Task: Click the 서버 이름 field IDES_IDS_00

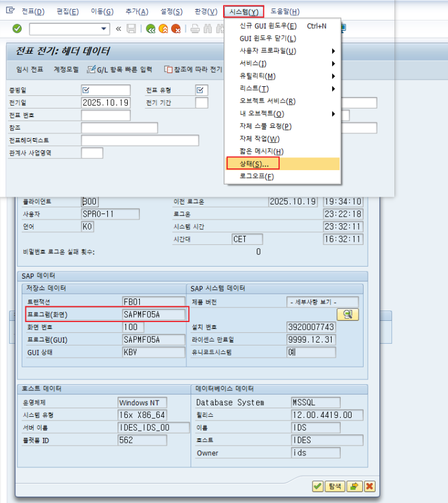Action: click(x=154, y=428)
